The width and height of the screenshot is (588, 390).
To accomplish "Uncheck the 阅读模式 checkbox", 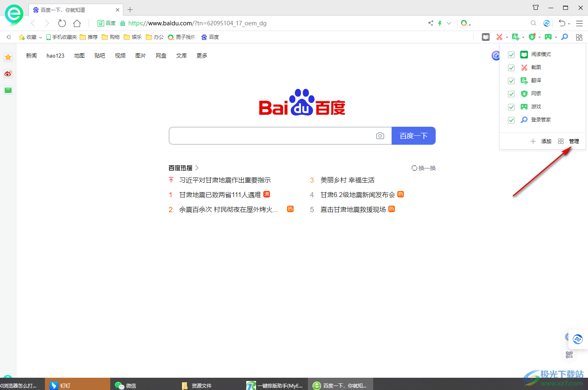I will (511, 55).
